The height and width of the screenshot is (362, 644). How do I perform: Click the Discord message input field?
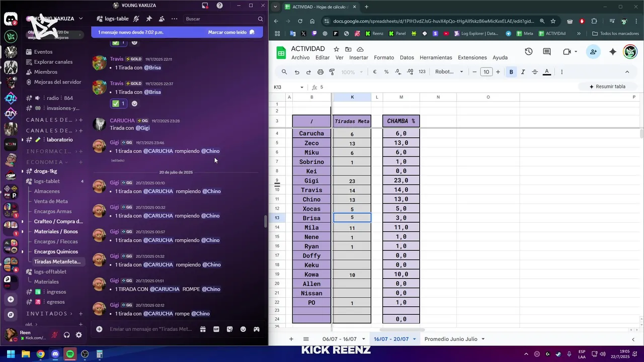(151, 329)
